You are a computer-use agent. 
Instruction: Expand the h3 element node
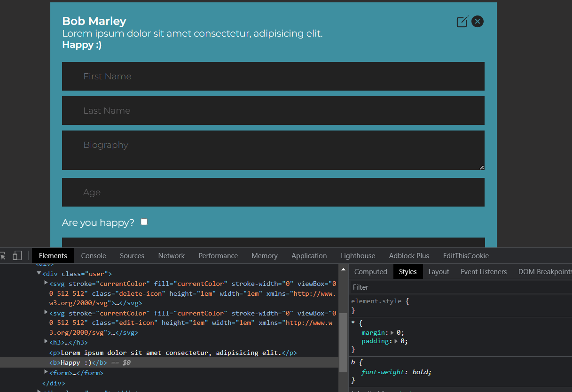[46, 341]
